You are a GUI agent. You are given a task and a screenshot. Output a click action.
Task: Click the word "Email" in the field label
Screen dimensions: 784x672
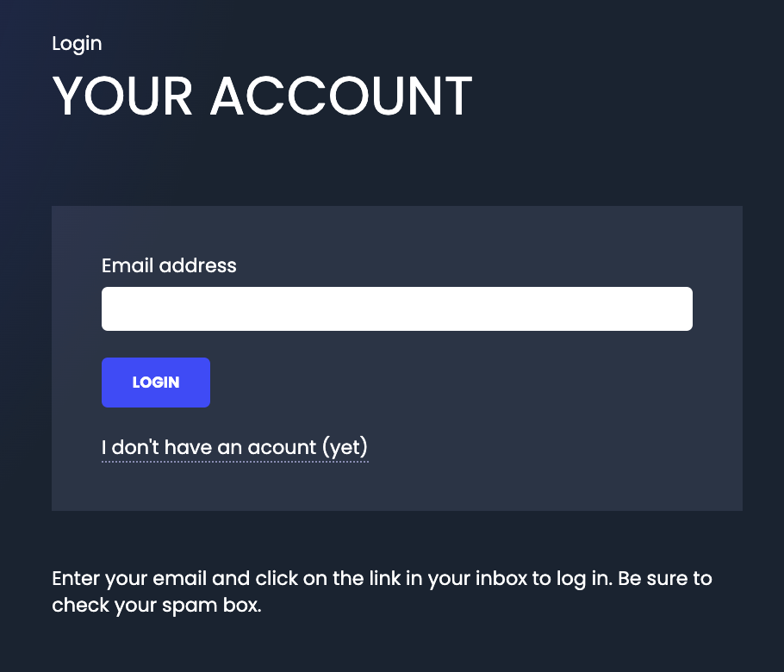click(128, 265)
